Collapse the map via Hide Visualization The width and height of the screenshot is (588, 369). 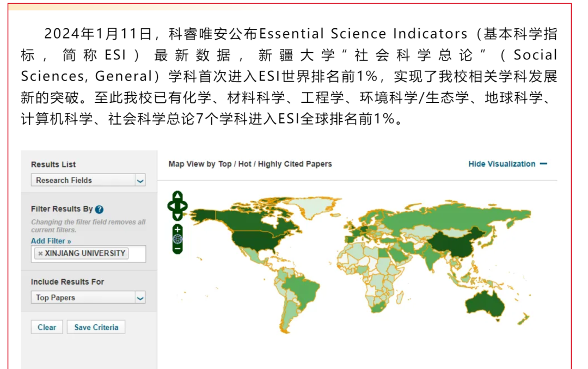(x=507, y=164)
